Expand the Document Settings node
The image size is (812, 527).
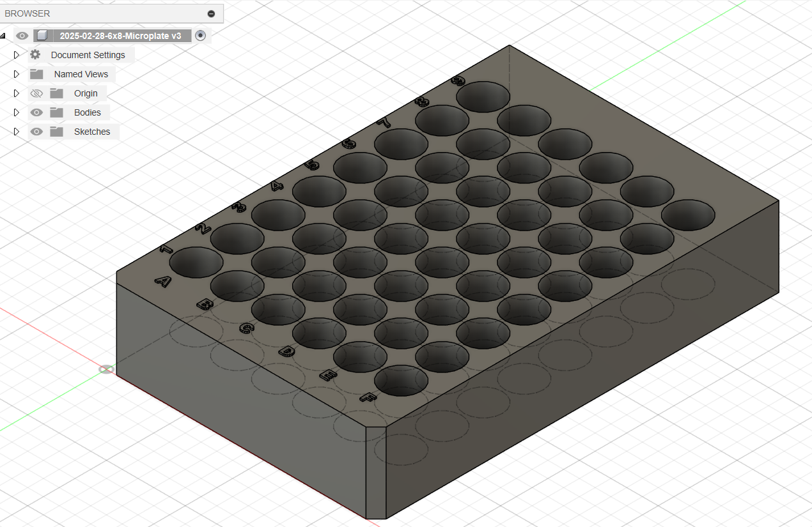17,55
